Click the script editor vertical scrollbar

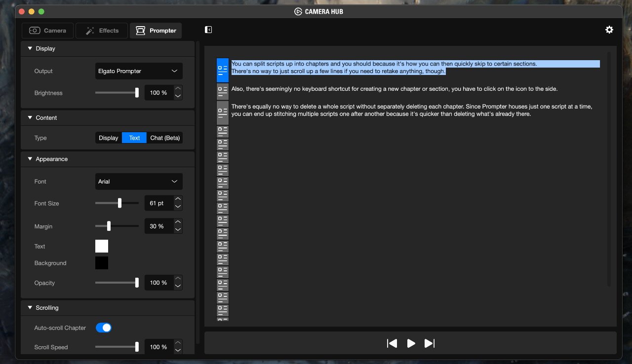(609, 169)
